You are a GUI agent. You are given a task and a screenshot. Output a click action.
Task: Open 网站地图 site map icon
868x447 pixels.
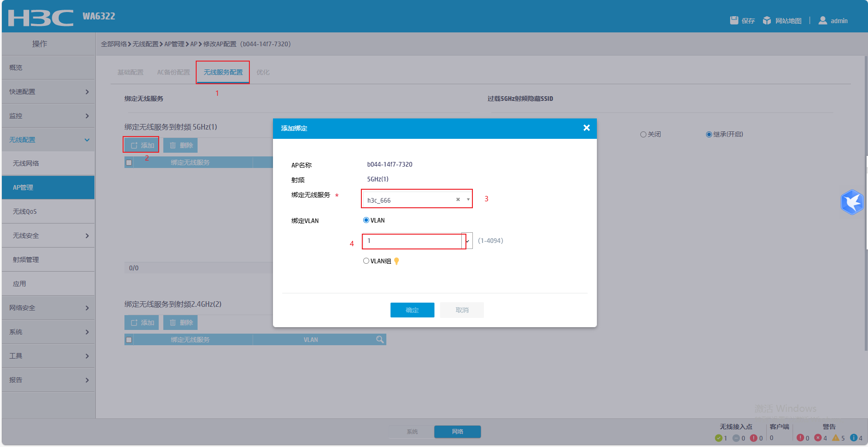pos(767,20)
